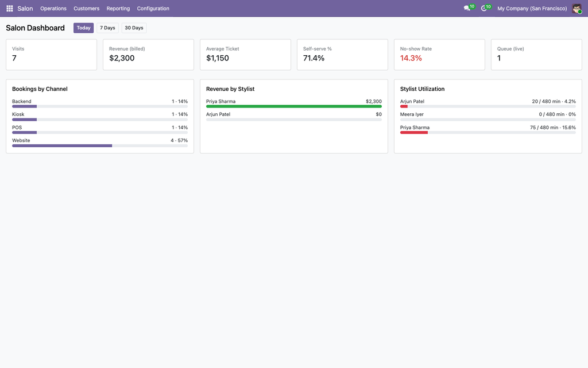Click the POS channel label
Image resolution: width=588 pixels, height=368 pixels.
pyautogui.click(x=17, y=127)
